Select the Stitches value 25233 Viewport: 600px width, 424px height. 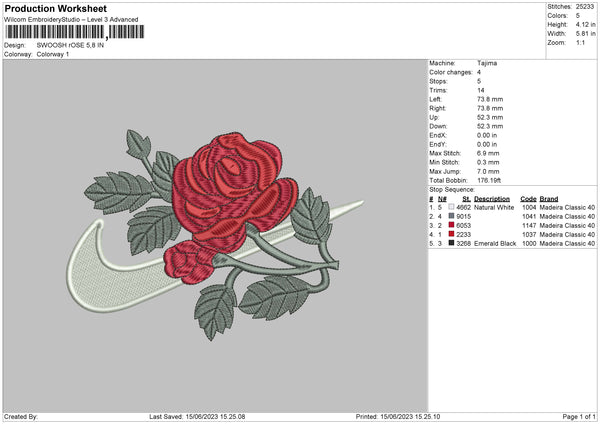tap(585, 7)
